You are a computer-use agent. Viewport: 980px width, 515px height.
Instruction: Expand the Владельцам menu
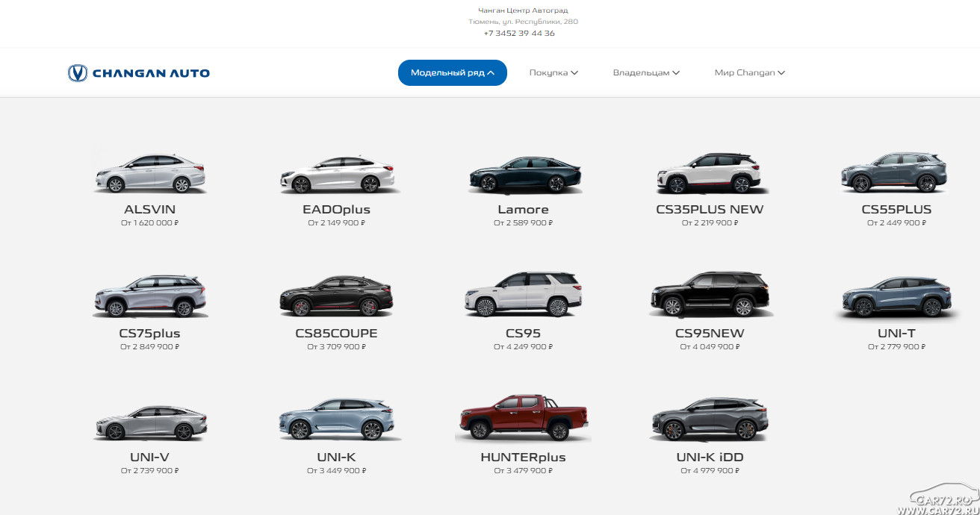tap(646, 73)
